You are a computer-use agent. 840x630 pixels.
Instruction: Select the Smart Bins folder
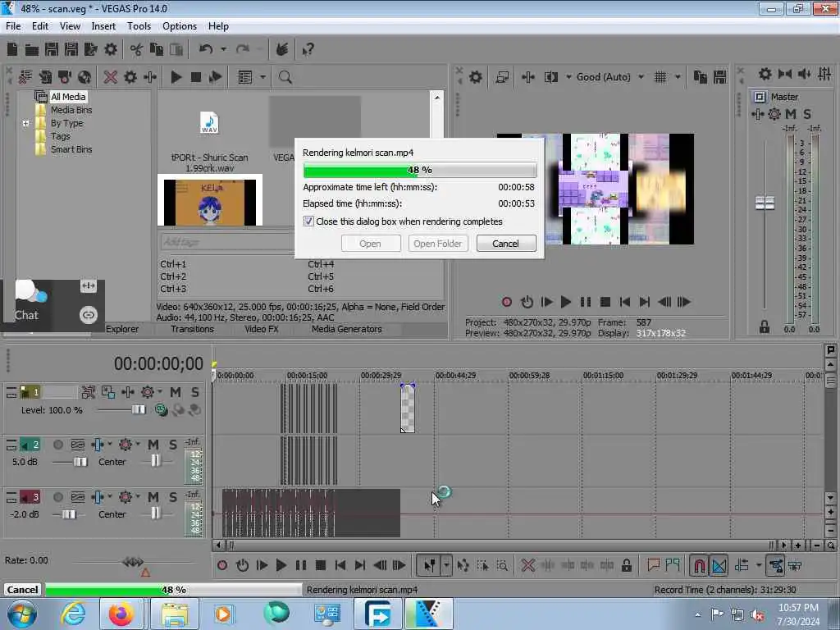point(71,149)
